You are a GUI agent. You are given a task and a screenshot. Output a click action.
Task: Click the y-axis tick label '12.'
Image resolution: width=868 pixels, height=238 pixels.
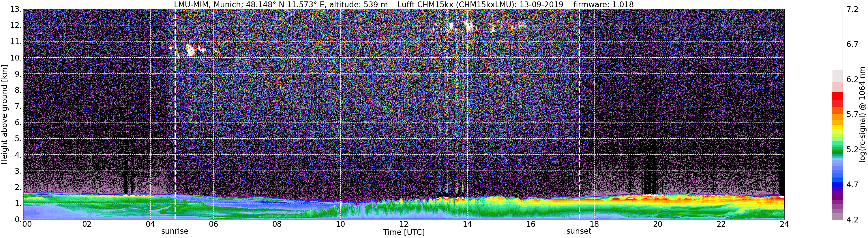coord(16,26)
